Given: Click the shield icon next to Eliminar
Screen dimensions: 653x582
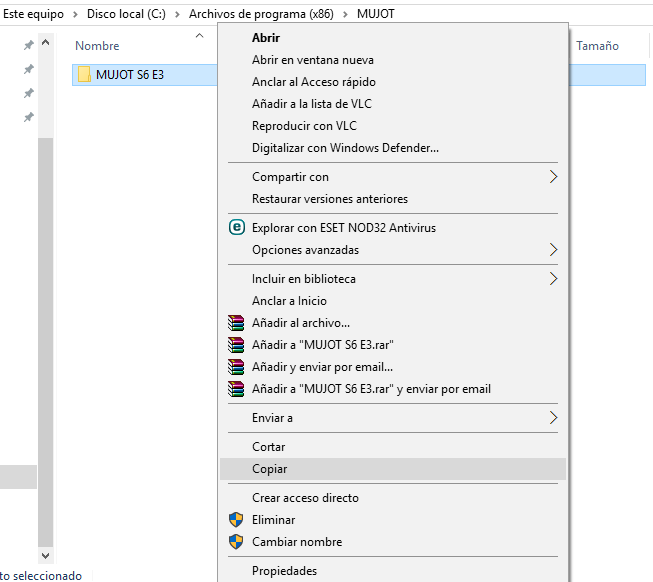Looking at the screenshot, I should click(x=236, y=520).
